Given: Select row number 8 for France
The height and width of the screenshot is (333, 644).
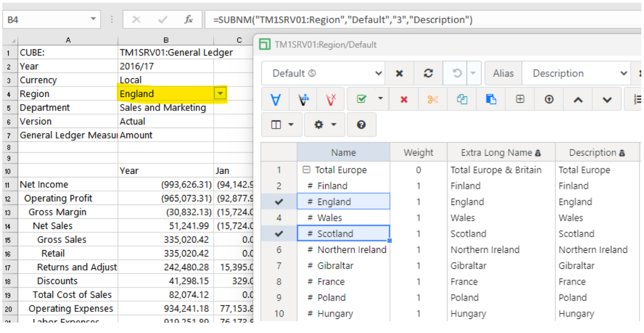Looking at the screenshot, I should tap(279, 282).
